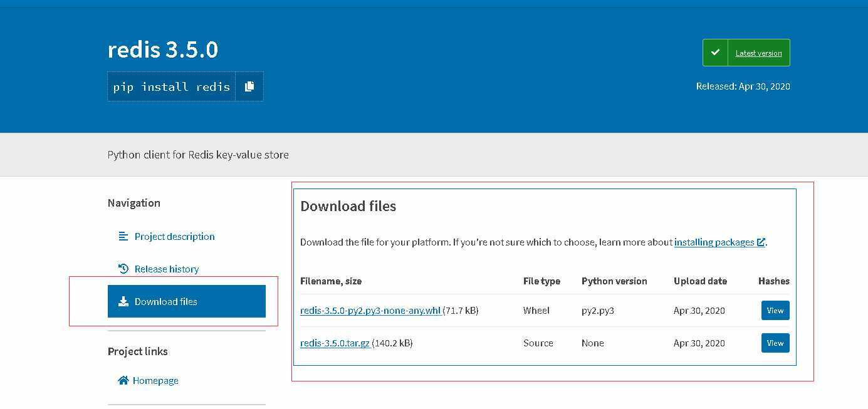
Task: Click the green checkmark icon beside Latest version
Action: (x=715, y=53)
